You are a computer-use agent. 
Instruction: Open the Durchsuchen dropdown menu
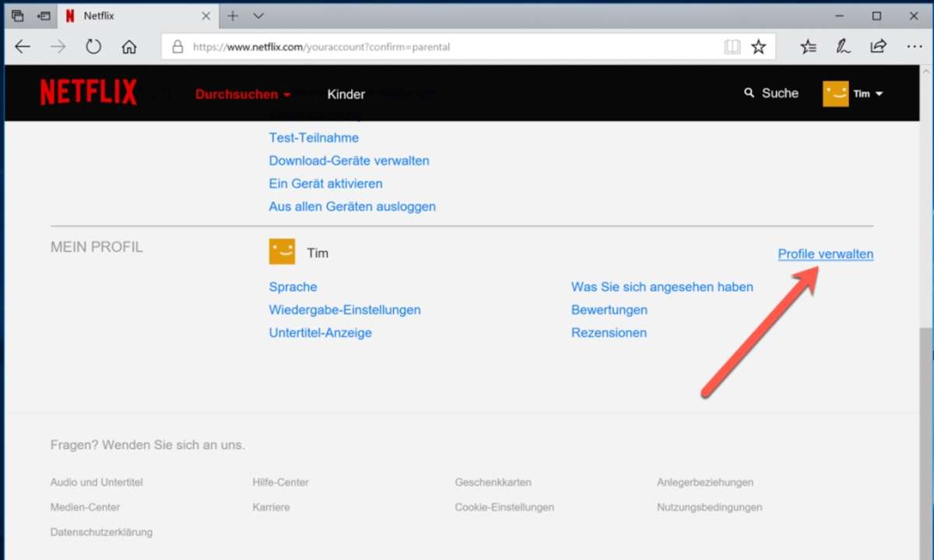(x=243, y=94)
